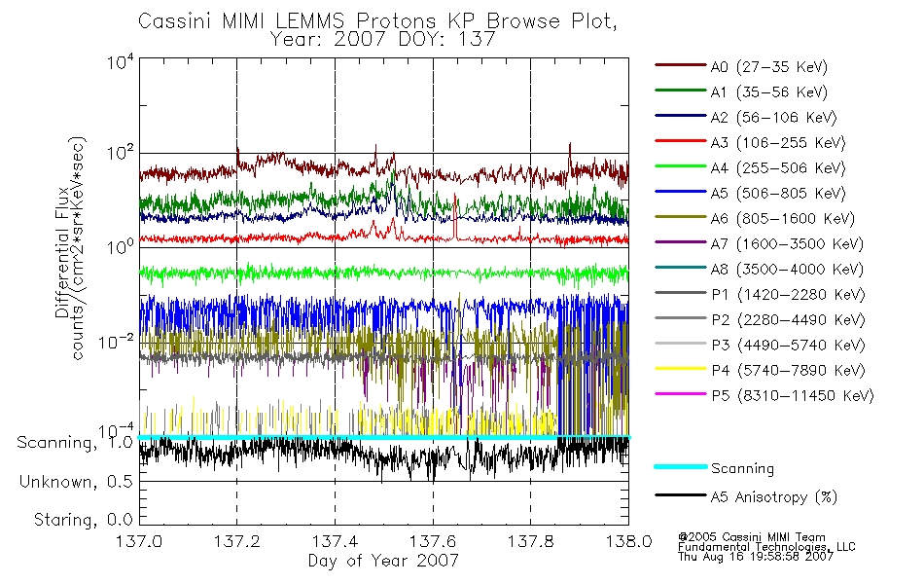Click the x-axis tick label 137.4
Screen dimensions: 924x584
335,541
